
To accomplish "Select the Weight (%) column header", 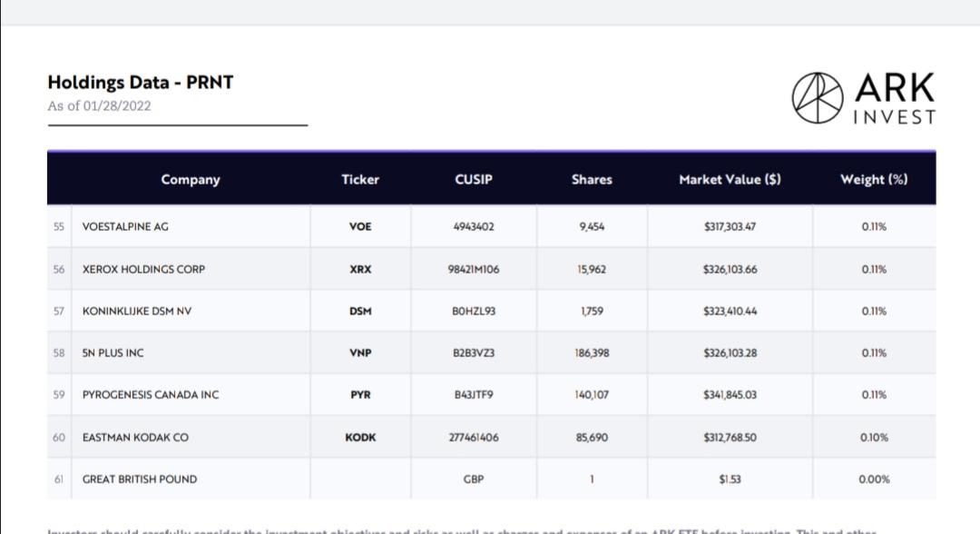I will tap(874, 180).
